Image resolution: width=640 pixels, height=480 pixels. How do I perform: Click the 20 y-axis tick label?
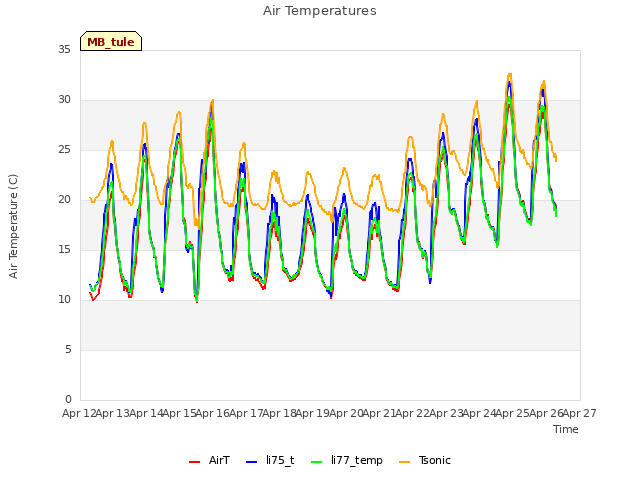point(64,200)
